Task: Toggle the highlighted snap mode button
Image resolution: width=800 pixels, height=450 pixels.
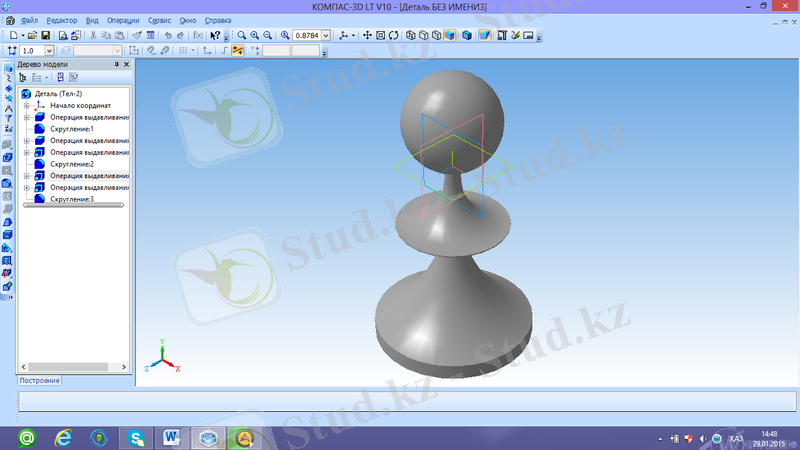Action: click(x=238, y=50)
